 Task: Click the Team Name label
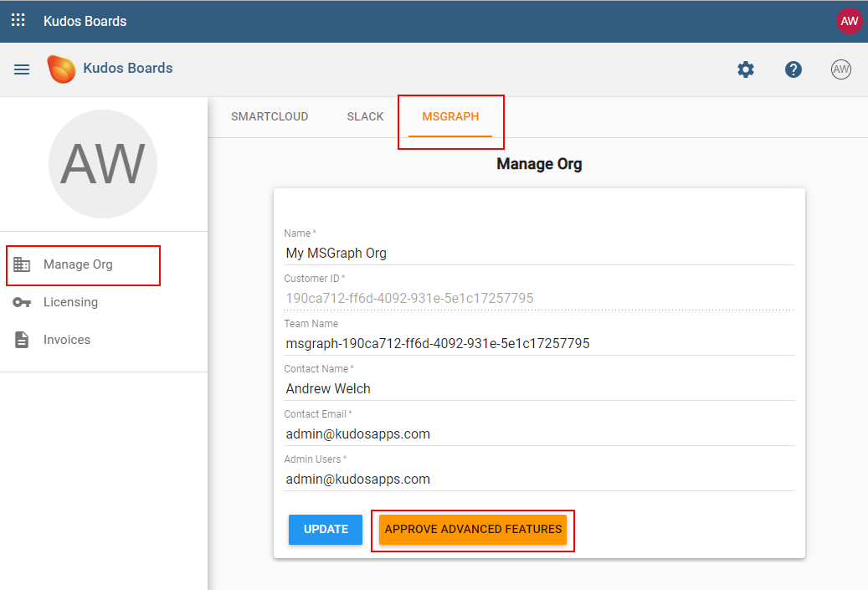[311, 324]
